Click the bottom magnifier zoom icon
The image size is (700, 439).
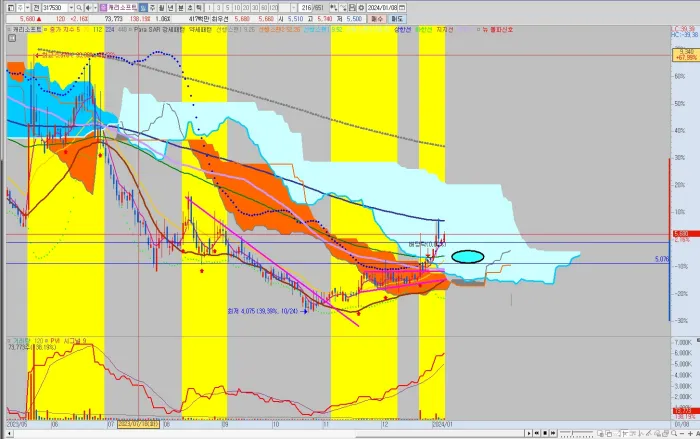click(674, 433)
